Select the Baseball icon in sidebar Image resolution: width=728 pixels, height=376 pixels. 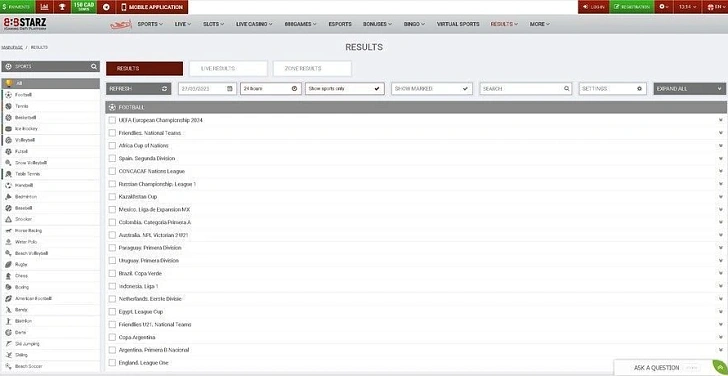coord(8,208)
